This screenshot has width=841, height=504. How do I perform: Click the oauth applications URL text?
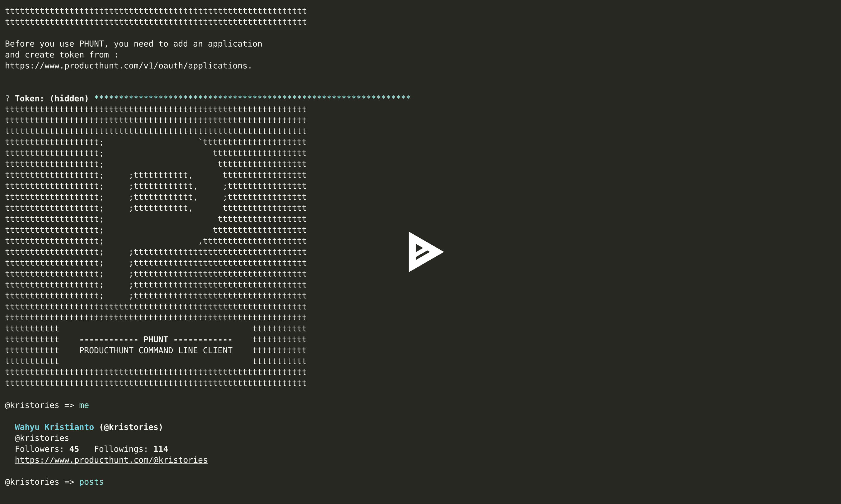coord(128,65)
